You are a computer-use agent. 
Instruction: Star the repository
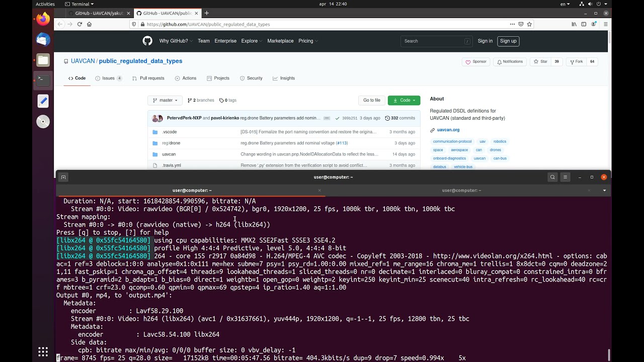pos(540,62)
